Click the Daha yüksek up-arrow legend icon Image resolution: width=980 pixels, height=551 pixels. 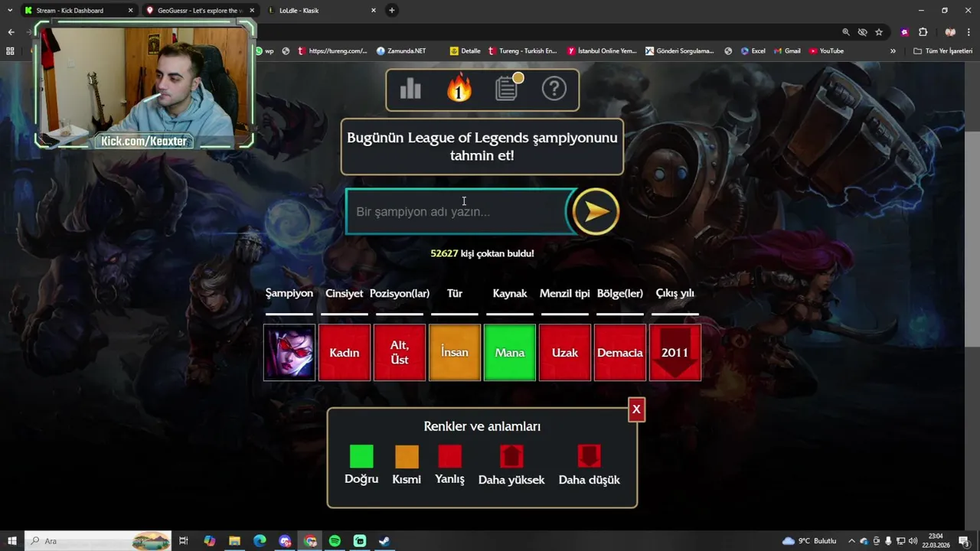click(x=511, y=456)
